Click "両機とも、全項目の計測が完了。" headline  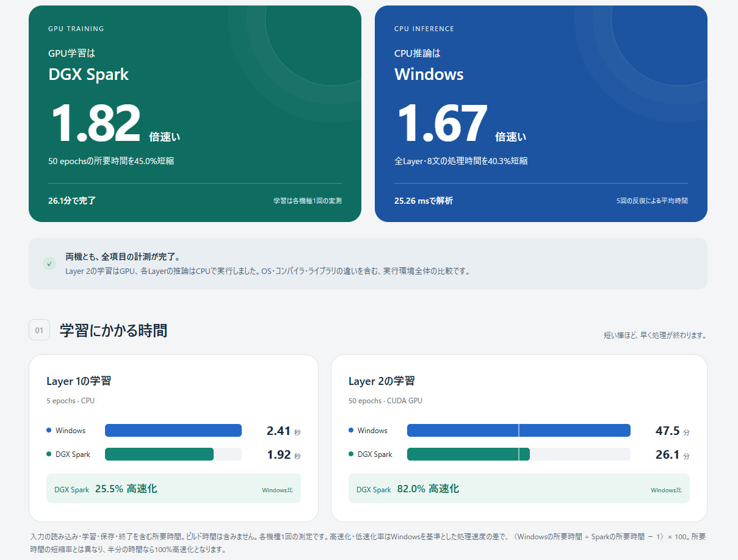pos(123,257)
